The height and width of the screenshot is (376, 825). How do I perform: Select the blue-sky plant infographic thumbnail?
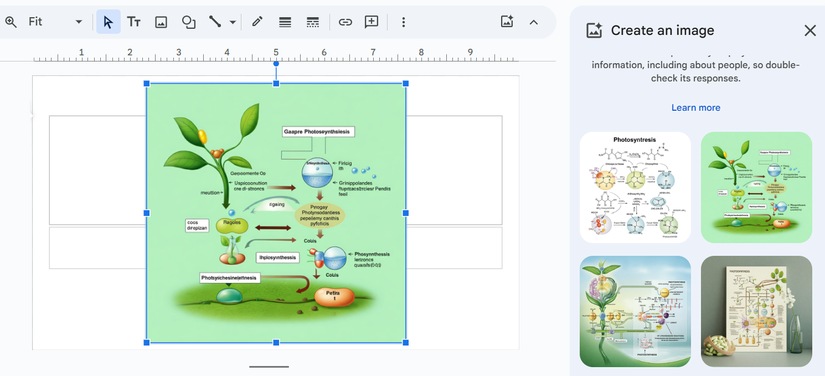pos(635,311)
